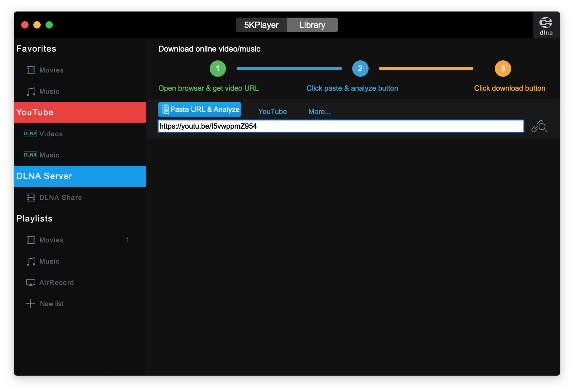This screenshot has height=392, width=574.
Task: Click 'Click paste & analyze button' text
Action: point(352,88)
